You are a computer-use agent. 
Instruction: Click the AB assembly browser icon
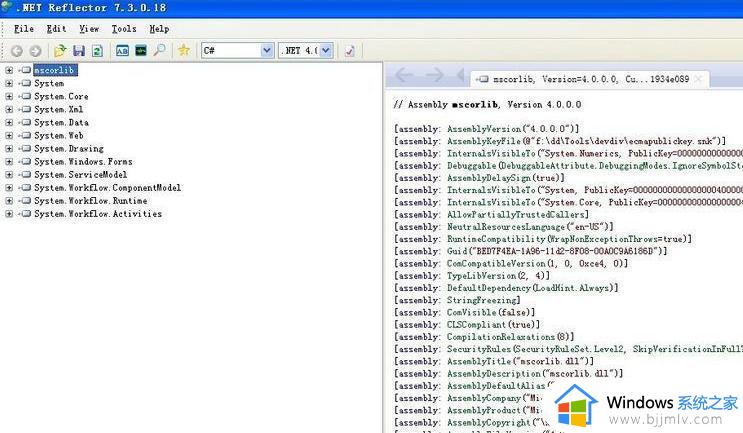tap(122, 50)
